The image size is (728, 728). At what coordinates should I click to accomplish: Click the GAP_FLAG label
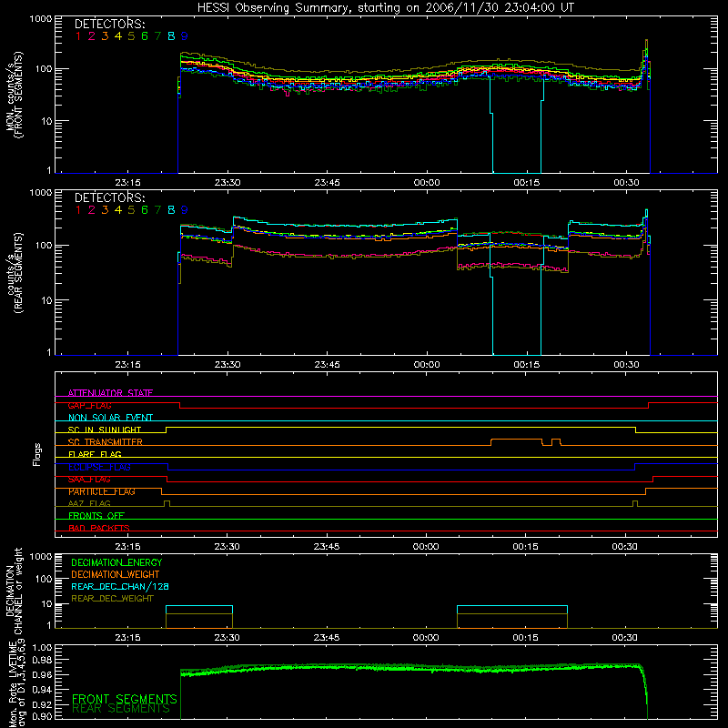click(89, 405)
